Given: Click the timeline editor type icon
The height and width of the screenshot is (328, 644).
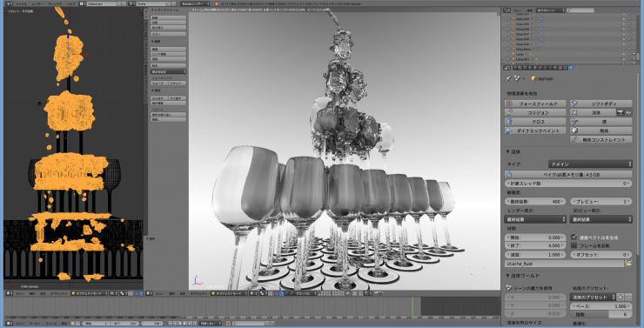Looking at the screenshot, I should point(8,324).
